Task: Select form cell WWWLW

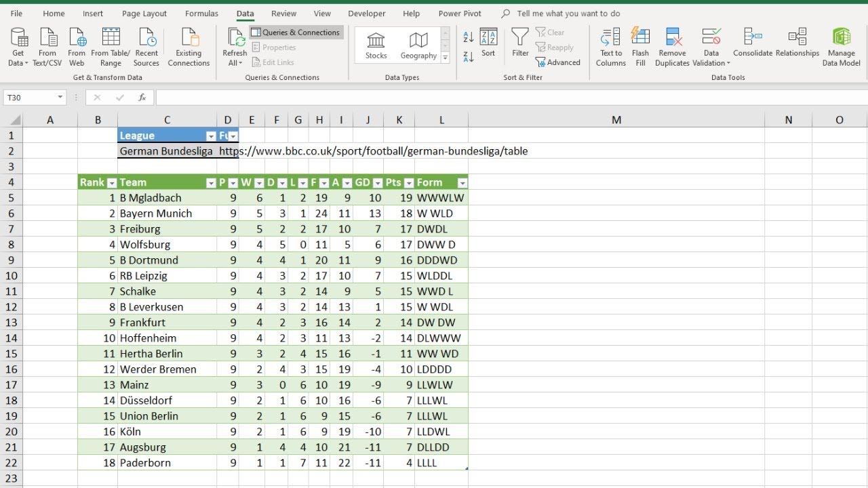Action: pos(441,198)
